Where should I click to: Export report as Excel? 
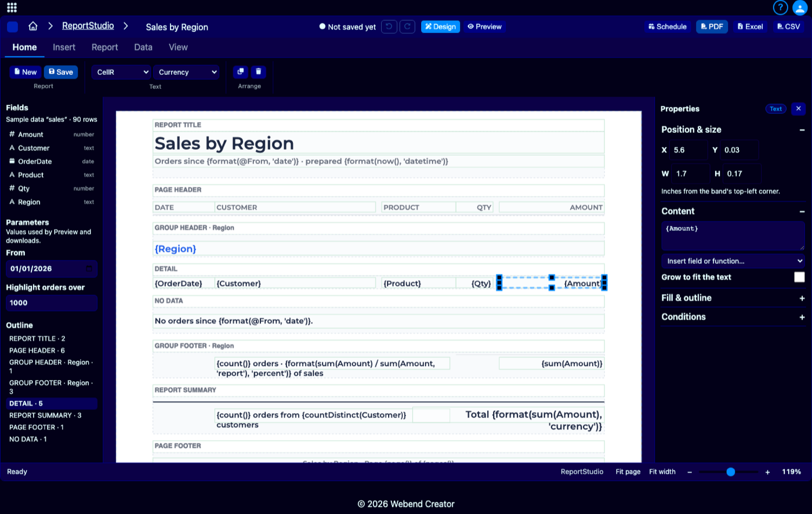point(750,27)
